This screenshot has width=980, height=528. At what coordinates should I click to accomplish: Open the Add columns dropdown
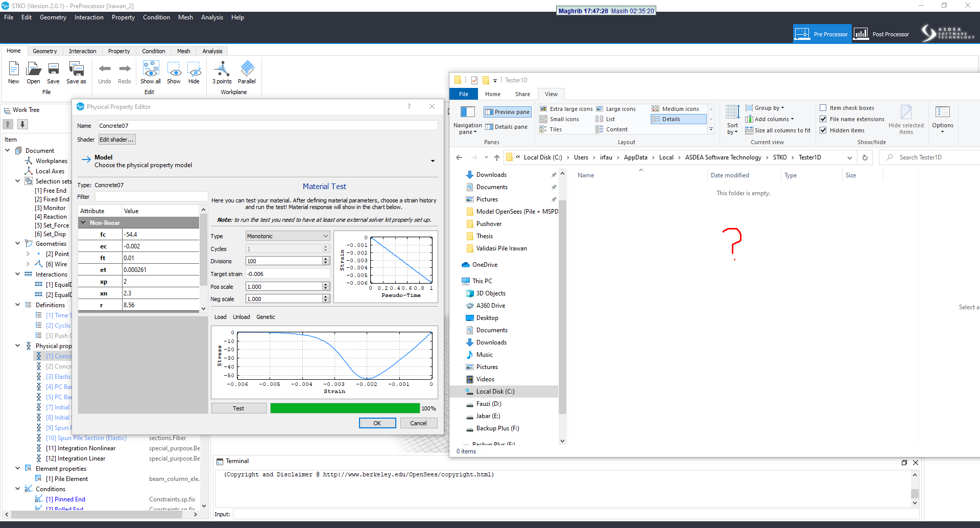(x=770, y=119)
